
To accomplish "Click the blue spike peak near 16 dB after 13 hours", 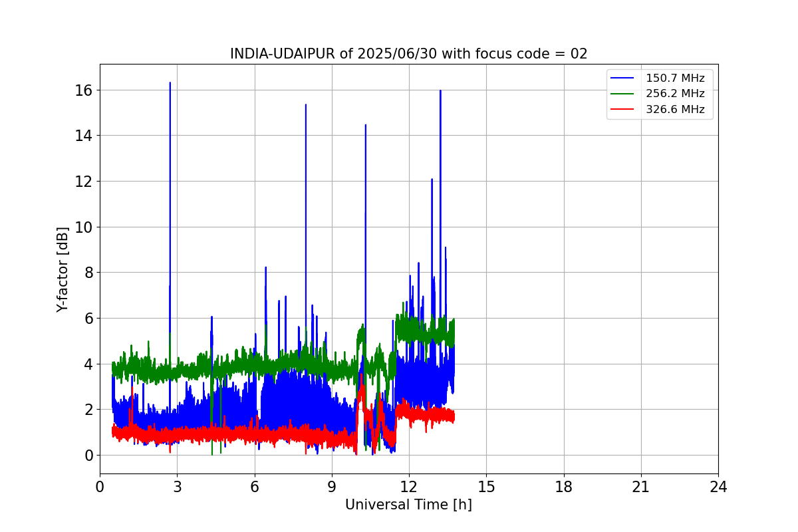I will (x=440, y=90).
